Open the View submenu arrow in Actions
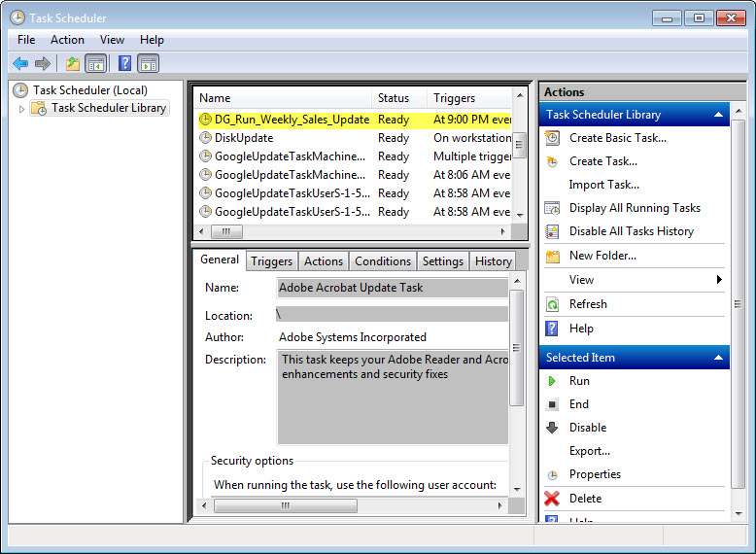 point(719,280)
